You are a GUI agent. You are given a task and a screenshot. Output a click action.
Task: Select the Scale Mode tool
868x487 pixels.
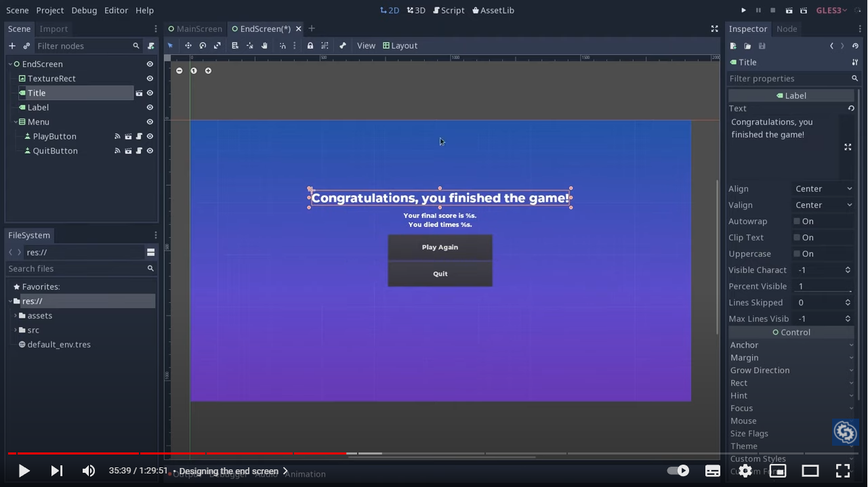(x=217, y=45)
